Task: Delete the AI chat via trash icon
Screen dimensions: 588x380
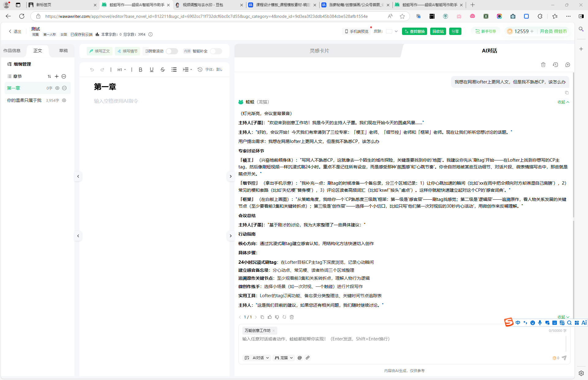Action: (x=543, y=65)
